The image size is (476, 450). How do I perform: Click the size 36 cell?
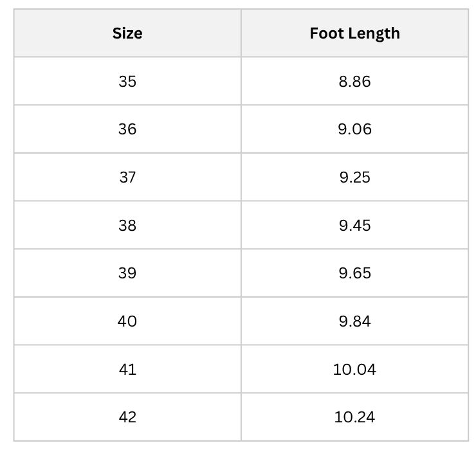point(127,129)
